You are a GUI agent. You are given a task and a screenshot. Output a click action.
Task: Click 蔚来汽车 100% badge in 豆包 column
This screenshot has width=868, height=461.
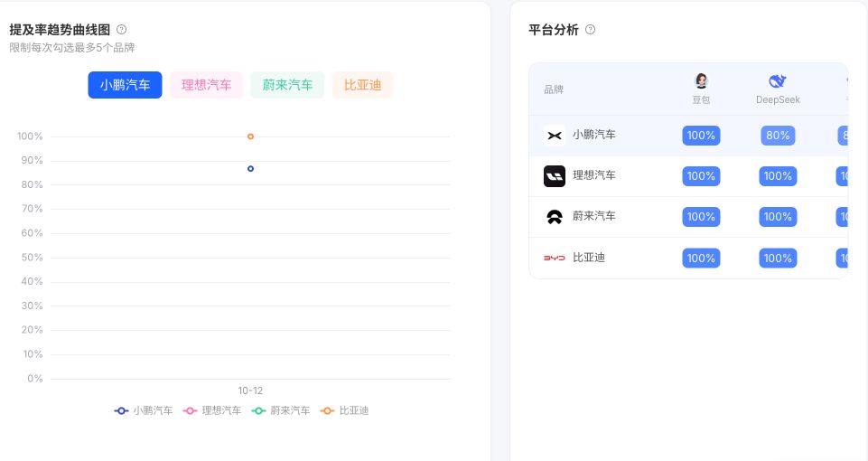(x=701, y=217)
